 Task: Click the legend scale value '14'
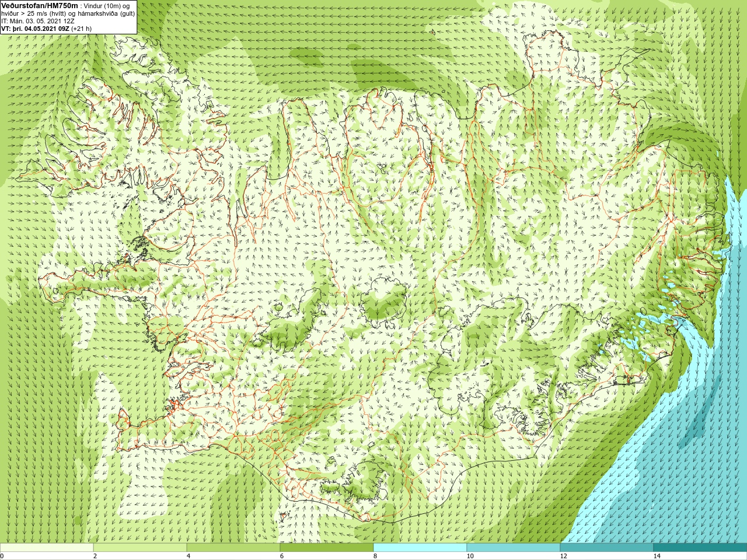pos(657,556)
